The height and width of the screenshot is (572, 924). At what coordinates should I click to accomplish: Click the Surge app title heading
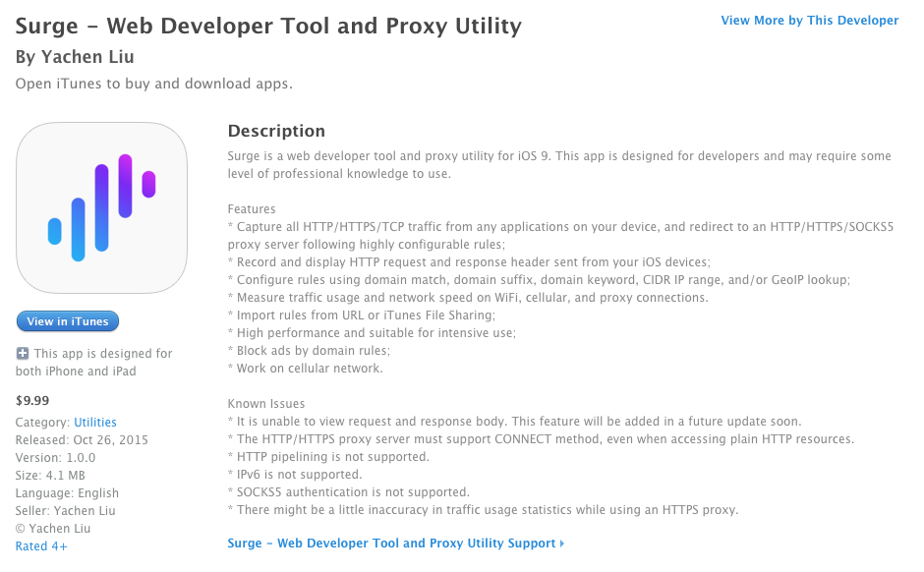point(268,26)
